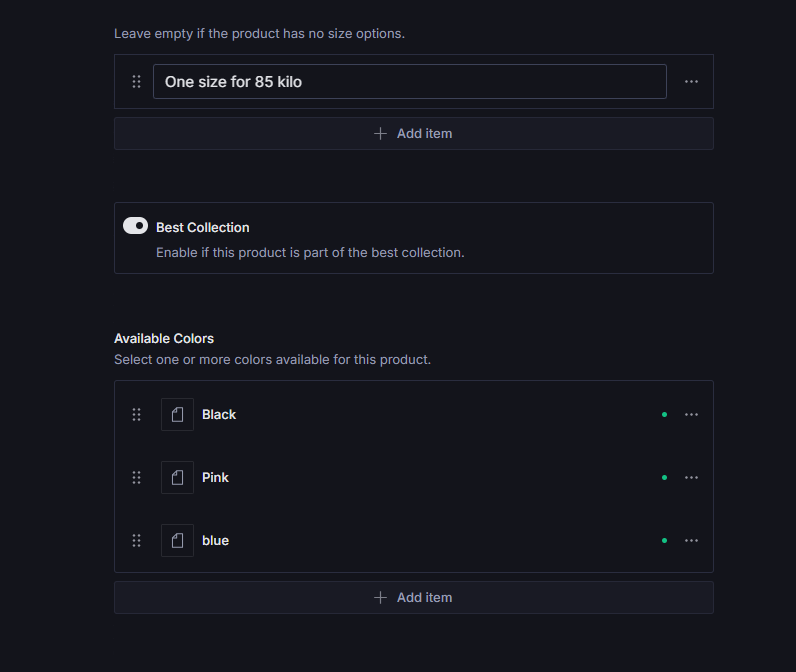
Task: Open options menu for blue color
Action: (x=691, y=541)
